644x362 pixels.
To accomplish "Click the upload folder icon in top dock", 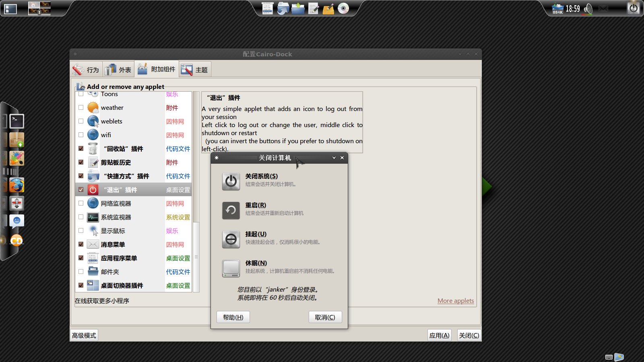I will [298, 8].
